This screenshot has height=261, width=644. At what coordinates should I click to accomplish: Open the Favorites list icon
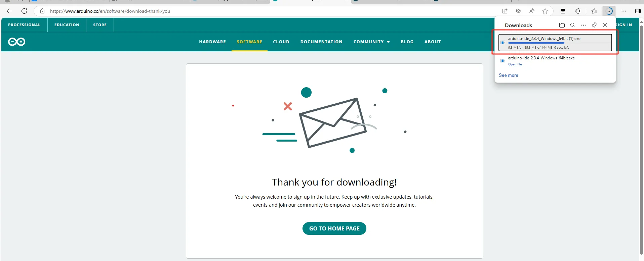[x=594, y=11]
